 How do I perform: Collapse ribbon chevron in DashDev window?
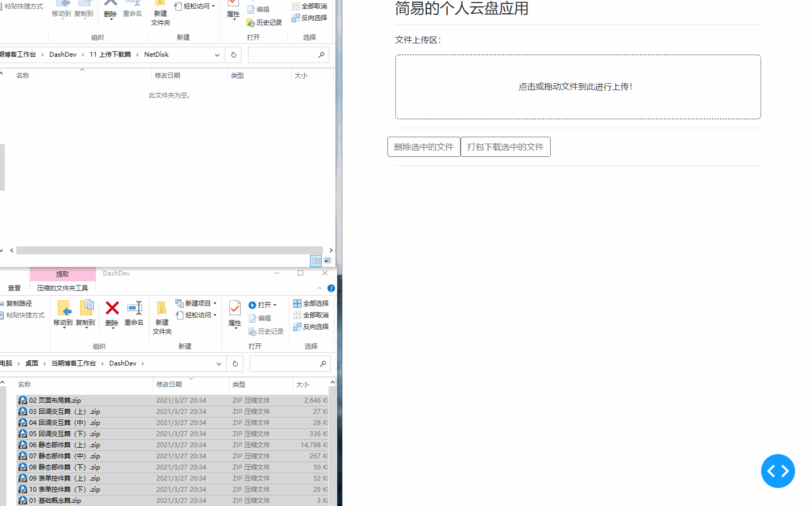[320, 288]
